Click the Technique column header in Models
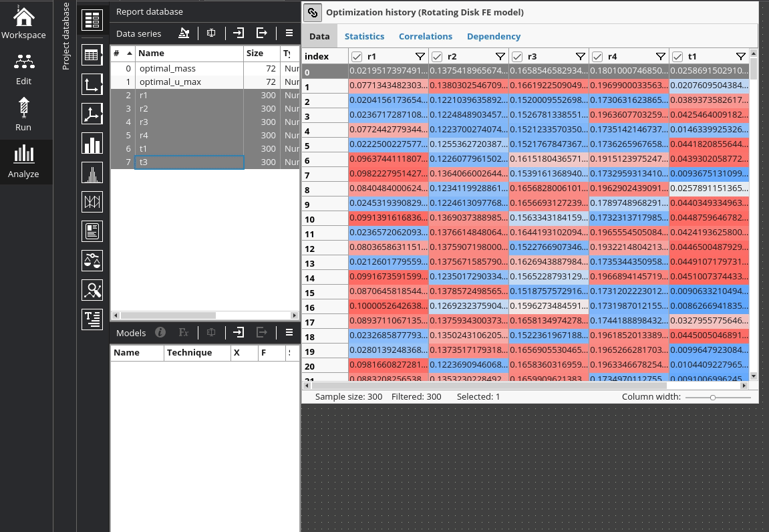 pyautogui.click(x=197, y=353)
